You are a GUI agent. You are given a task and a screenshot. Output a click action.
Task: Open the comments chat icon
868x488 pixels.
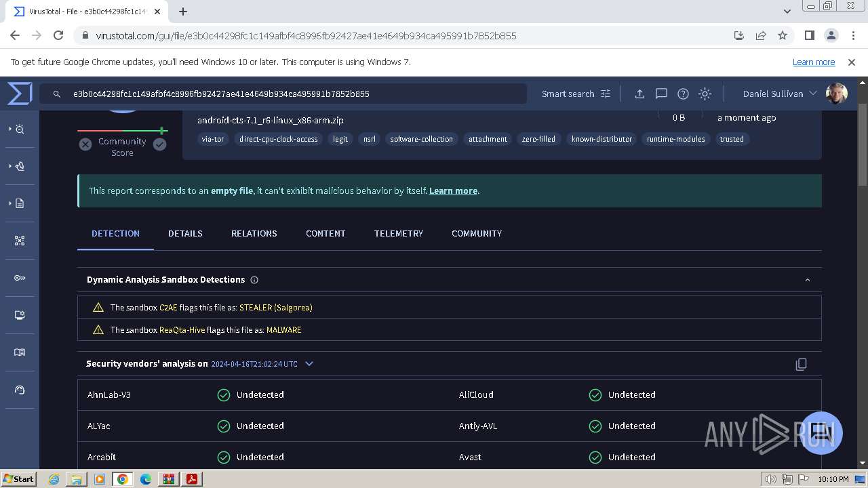661,94
